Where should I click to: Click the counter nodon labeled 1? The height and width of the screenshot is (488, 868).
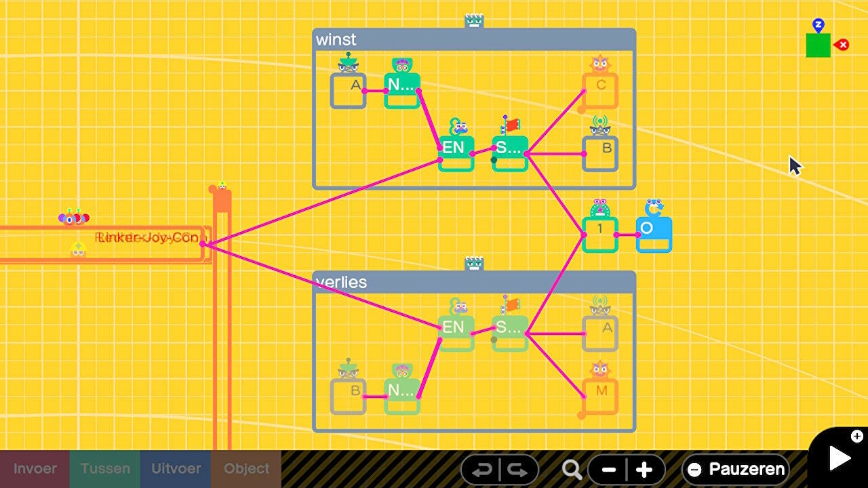point(600,234)
